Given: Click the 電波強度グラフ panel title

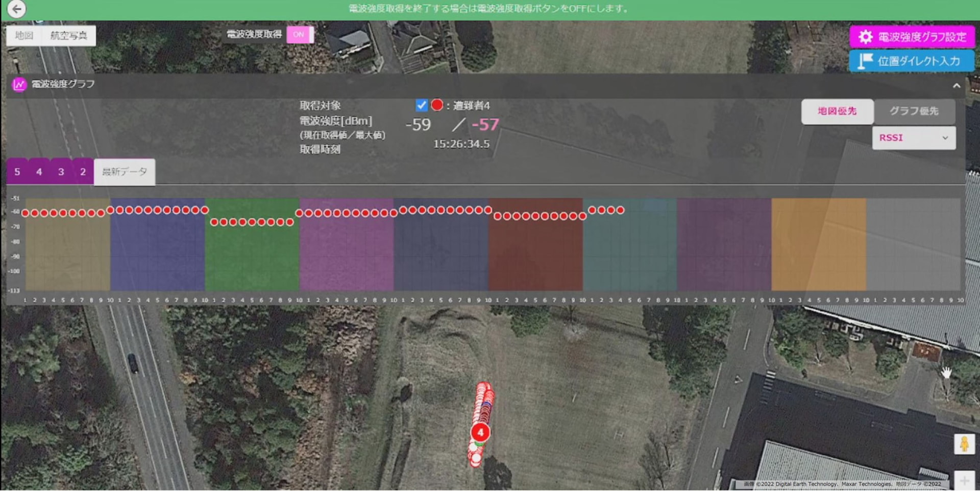Looking at the screenshot, I should click(63, 84).
